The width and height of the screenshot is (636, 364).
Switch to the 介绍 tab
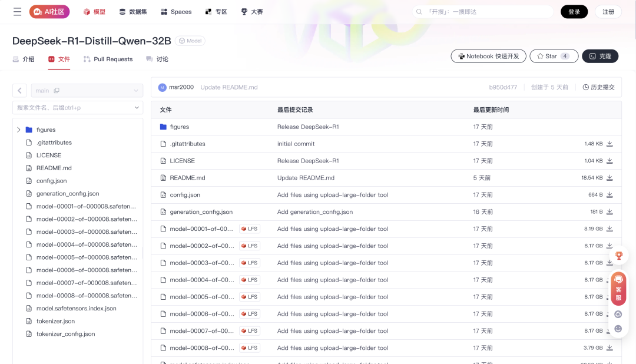(24, 59)
